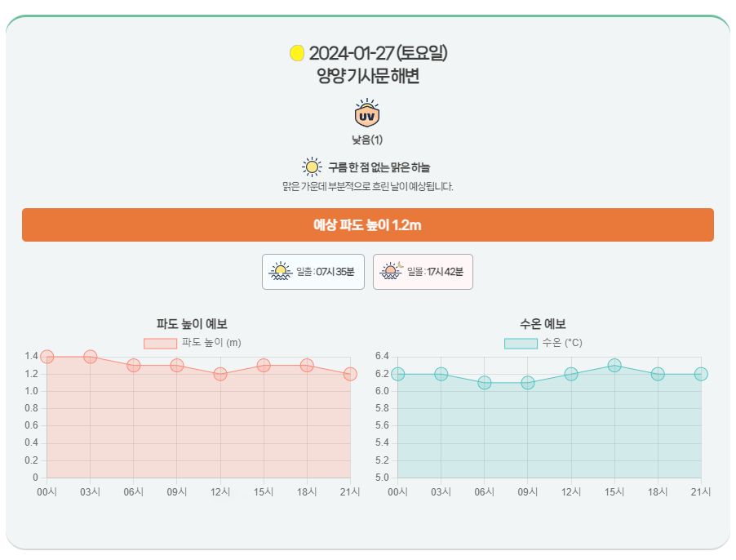Image resolution: width=736 pixels, height=560 pixels.
Task: Click the sun icon next to sky description
Action: pos(312,167)
